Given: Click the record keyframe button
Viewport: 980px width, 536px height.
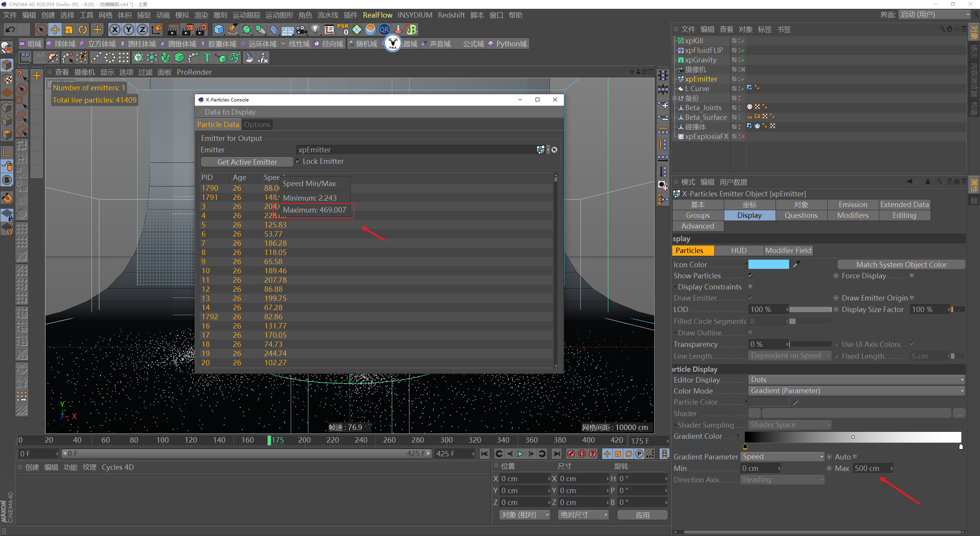Looking at the screenshot, I should (571, 454).
